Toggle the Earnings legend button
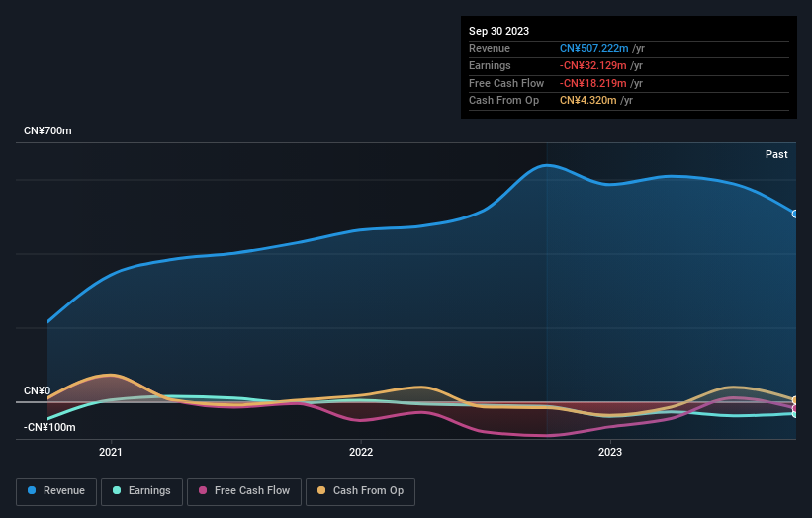 point(141,491)
